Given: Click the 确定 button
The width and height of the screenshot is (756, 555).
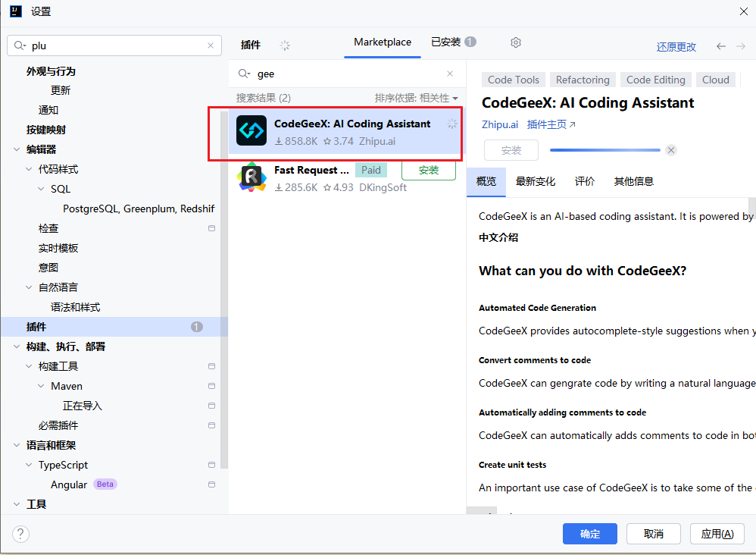Looking at the screenshot, I should tap(589, 534).
